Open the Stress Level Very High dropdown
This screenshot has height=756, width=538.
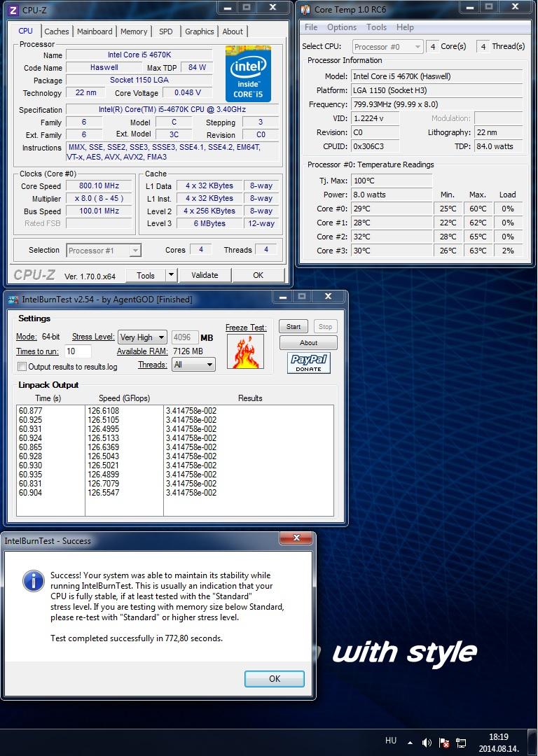pos(142,337)
